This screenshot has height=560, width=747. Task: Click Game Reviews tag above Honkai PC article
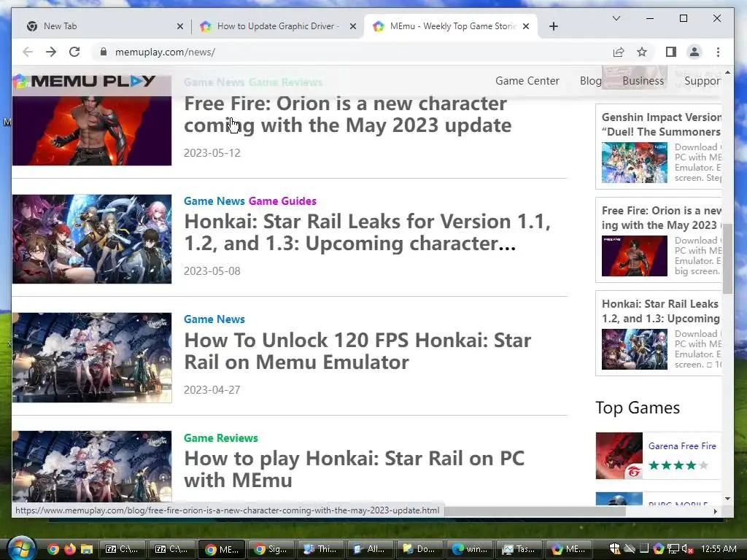220,437
